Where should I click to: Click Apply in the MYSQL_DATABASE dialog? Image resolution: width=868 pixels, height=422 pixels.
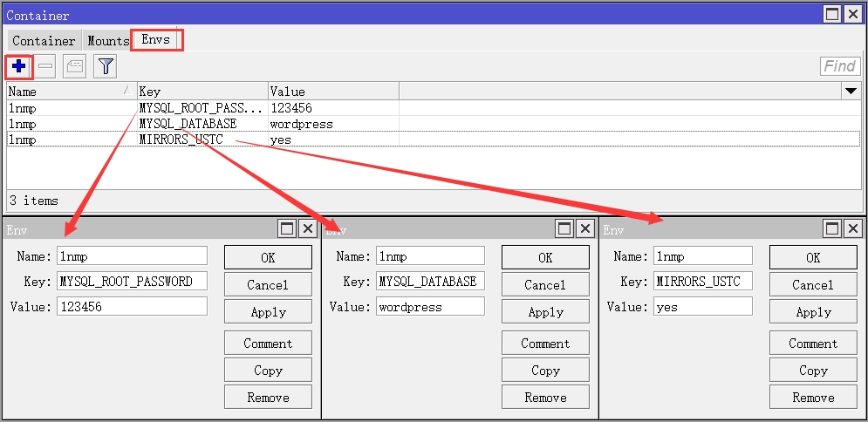[545, 312]
